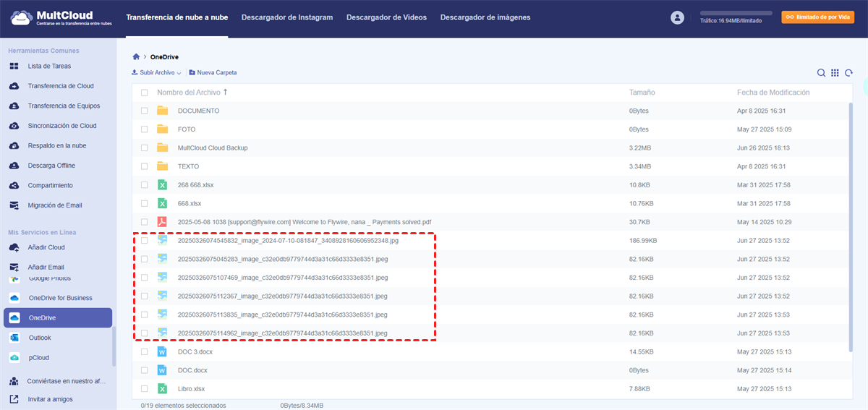
Task: Sort by Tamaño column header
Action: point(642,93)
